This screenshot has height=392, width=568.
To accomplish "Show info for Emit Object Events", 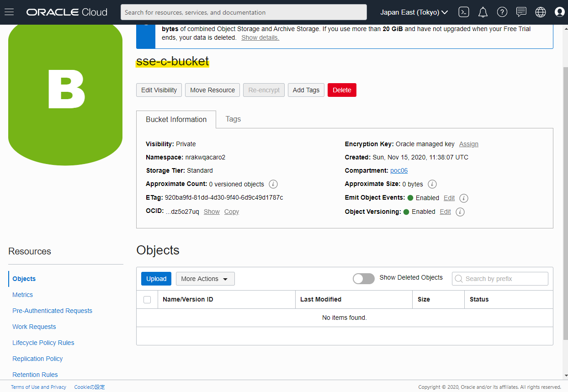I will 464,198.
